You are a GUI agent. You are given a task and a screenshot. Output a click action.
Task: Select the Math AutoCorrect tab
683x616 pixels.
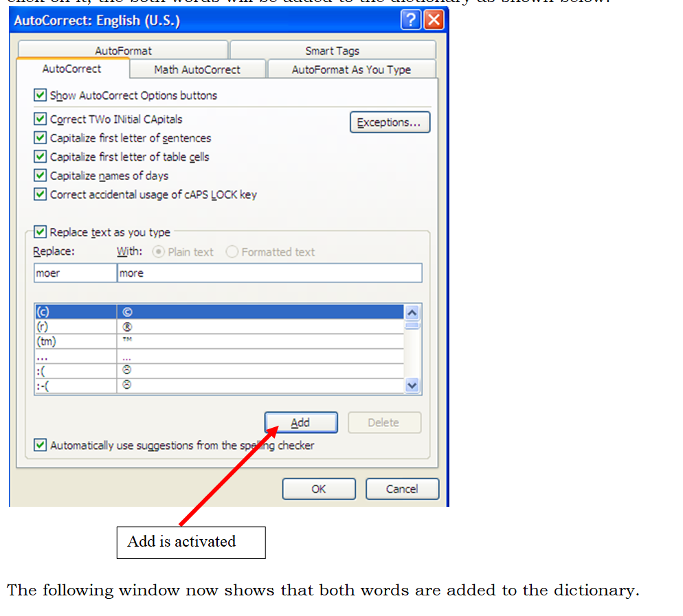pos(197,69)
